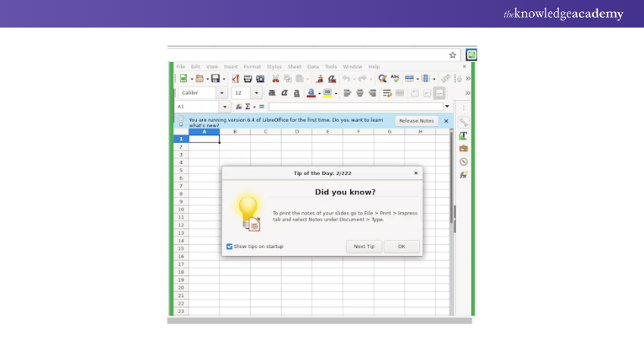The image size is (644, 341).
Task: Click the Cut scissors icon
Action: click(275, 78)
